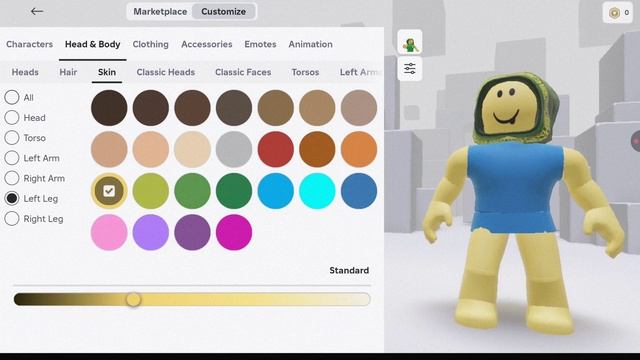This screenshot has width=640, height=360.
Task: Go to the Heads subtab
Action: pos(25,72)
